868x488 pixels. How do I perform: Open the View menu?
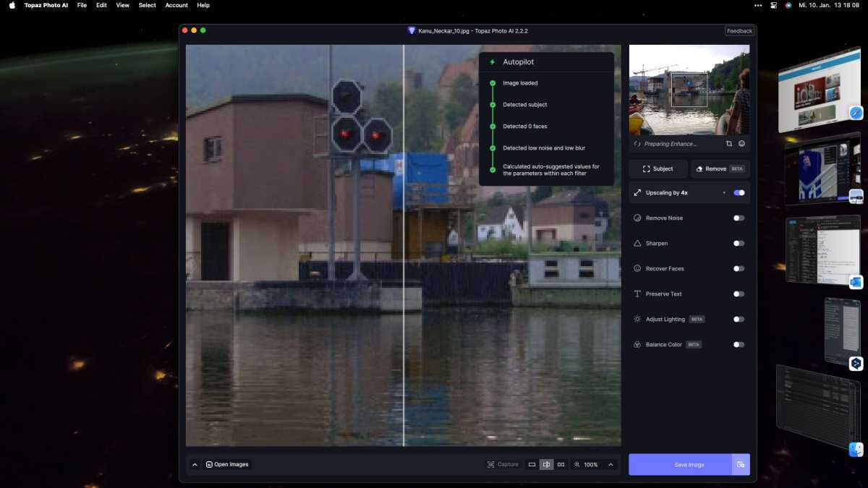[123, 5]
